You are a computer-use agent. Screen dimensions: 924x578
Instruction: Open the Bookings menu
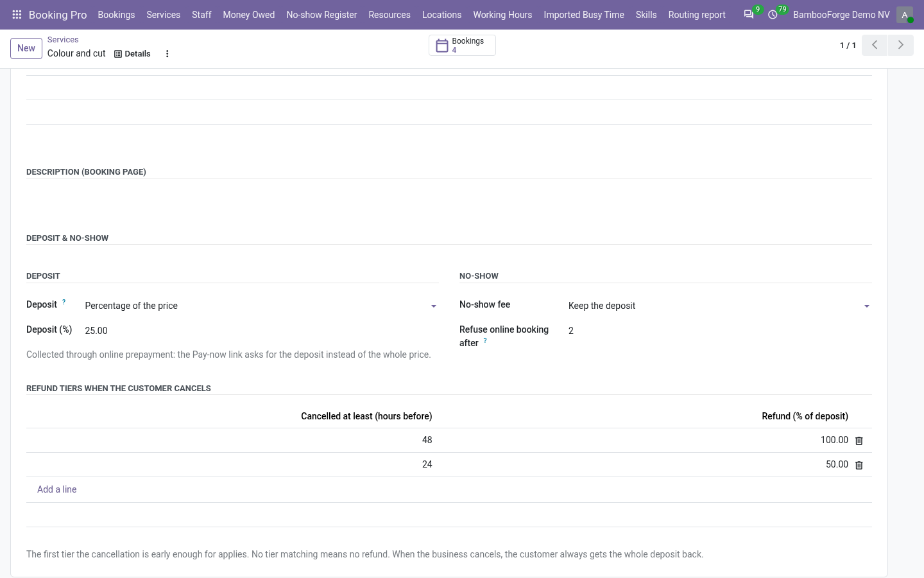click(x=116, y=15)
